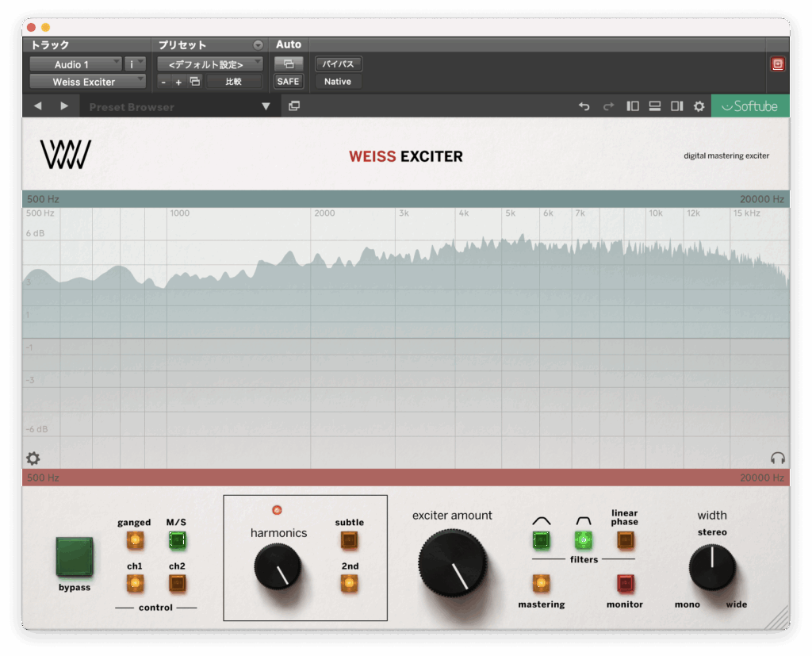Toggle the red monitor button
The image size is (812, 656).
click(x=625, y=584)
